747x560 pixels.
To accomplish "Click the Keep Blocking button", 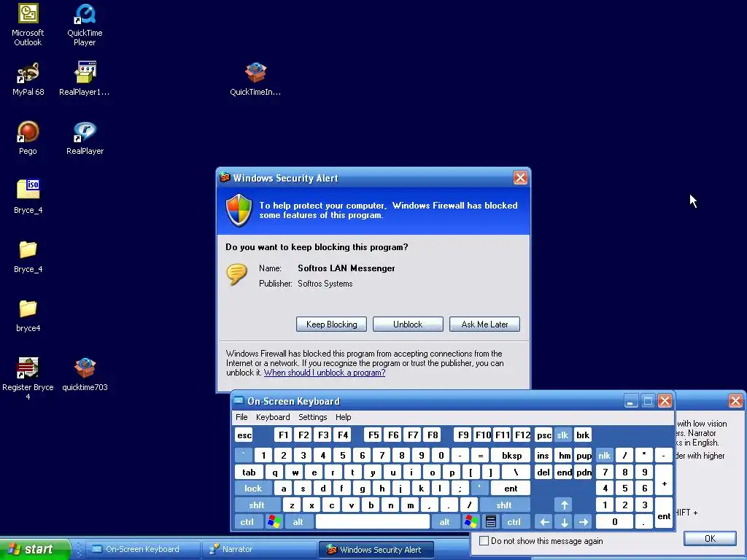I will (x=332, y=324).
